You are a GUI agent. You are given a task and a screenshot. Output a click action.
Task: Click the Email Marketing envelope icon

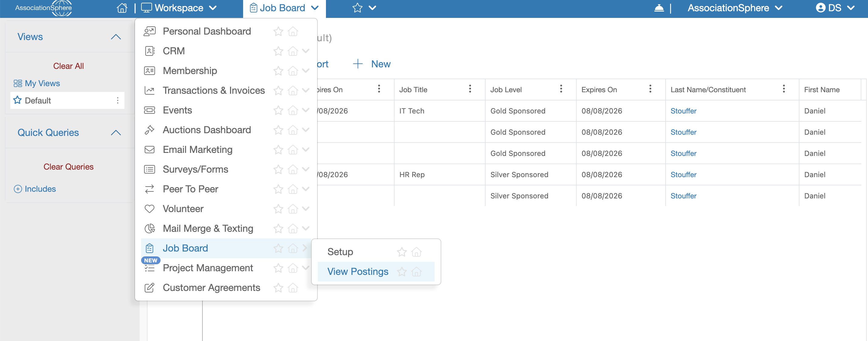149,150
